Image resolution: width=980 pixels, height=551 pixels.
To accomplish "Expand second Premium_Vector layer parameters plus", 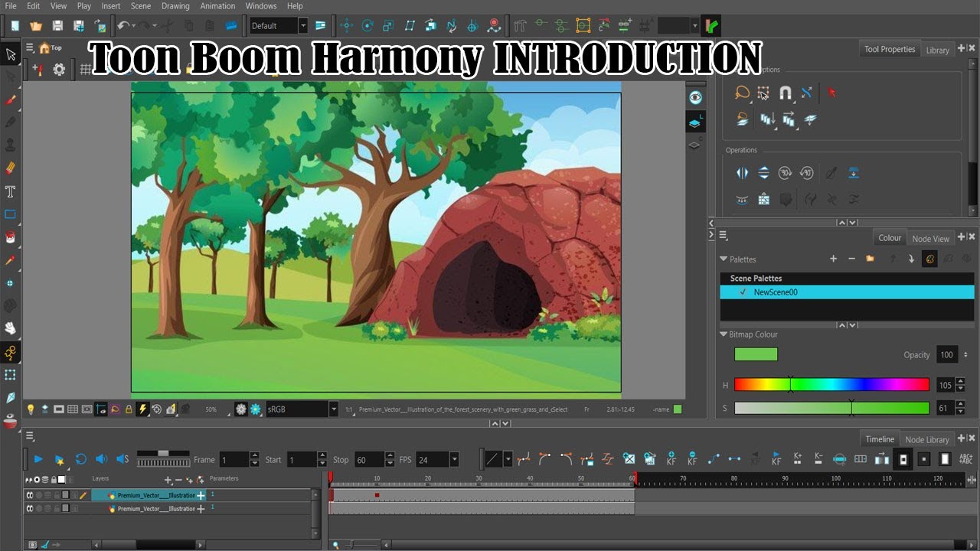I will [201, 508].
